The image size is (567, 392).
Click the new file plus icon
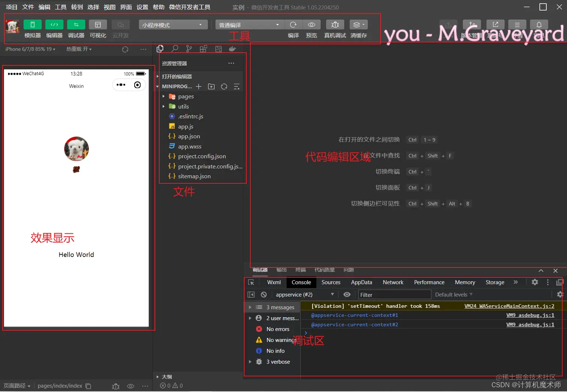[199, 87]
